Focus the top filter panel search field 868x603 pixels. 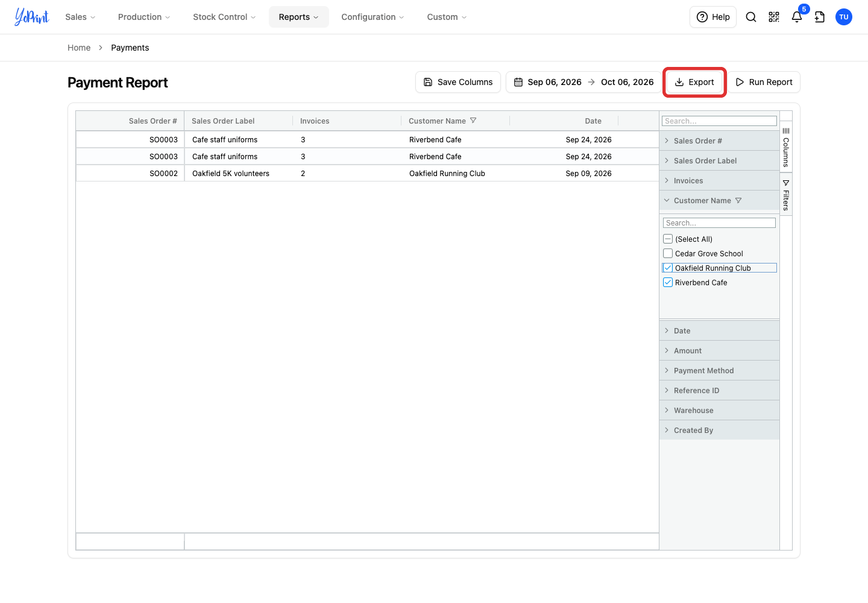coord(719,121)
